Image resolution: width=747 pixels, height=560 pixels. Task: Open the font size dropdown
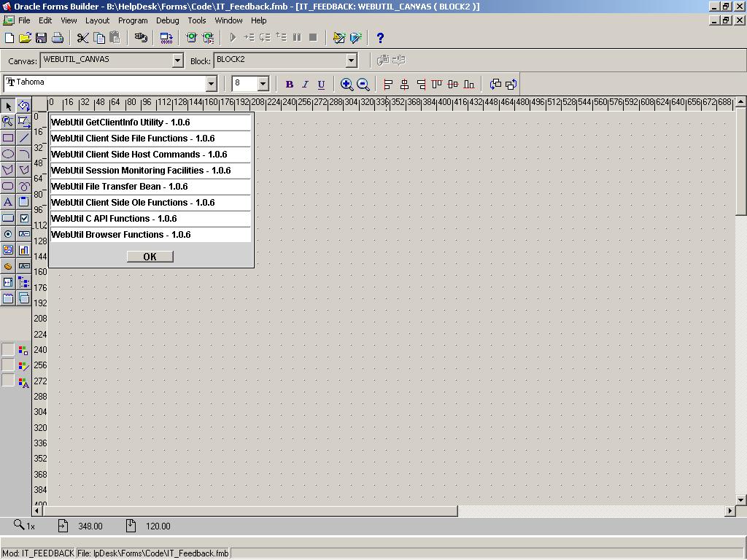[263, 84]
